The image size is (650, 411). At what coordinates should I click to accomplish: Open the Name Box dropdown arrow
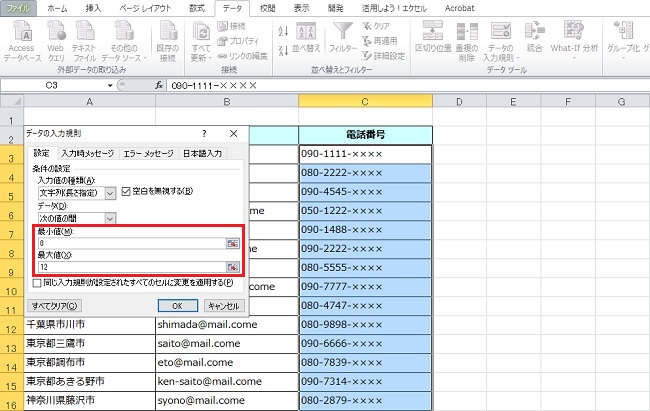[139, 86]
